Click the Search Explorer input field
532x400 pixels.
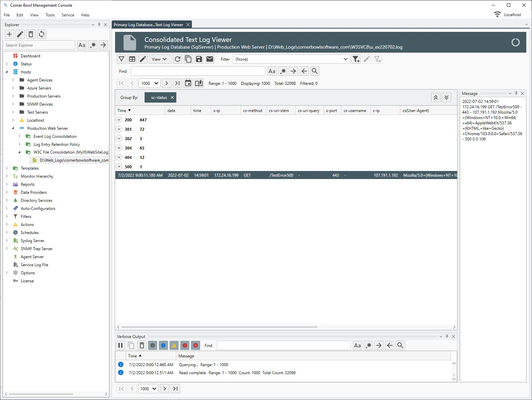[39, 45]
